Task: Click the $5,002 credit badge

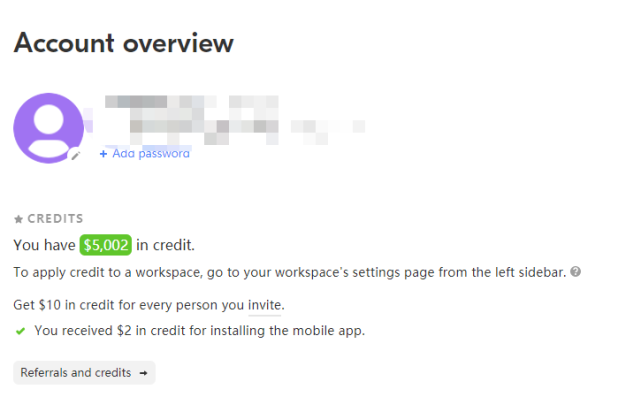Action: [x=105, y=245]
